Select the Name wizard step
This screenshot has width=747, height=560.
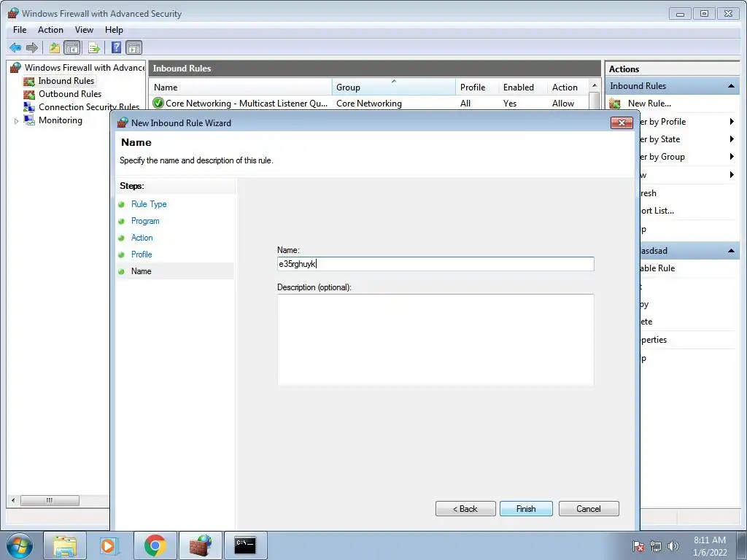[141, 271]
